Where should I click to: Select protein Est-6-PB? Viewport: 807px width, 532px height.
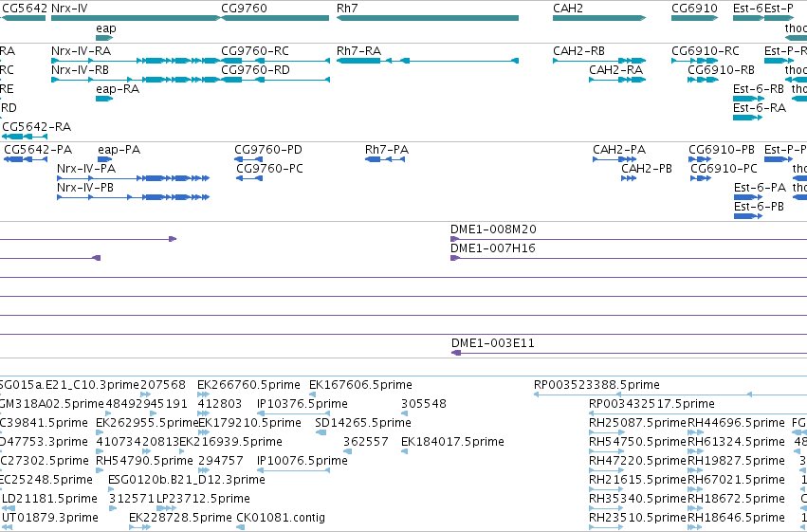(748, 216)
